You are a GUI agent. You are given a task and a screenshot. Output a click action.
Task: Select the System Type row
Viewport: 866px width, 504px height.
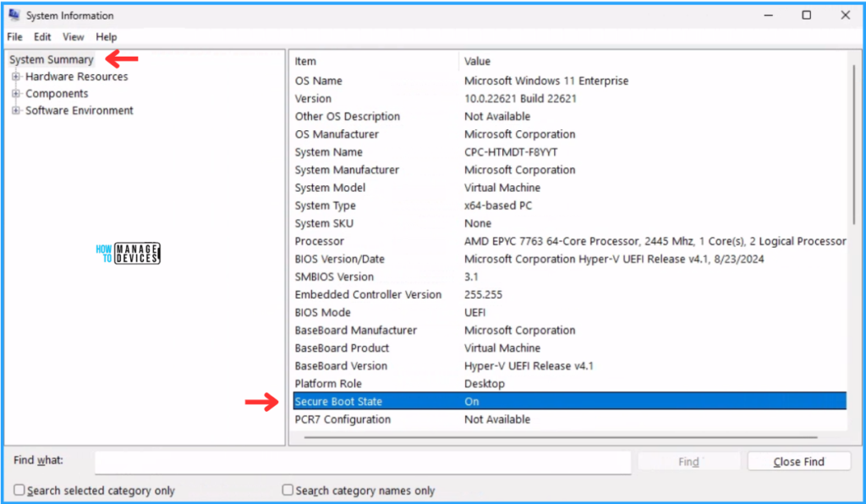(569, 205)
